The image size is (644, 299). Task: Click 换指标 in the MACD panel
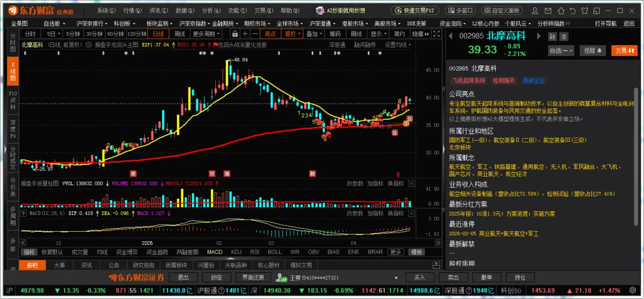[x=395, y=213]
